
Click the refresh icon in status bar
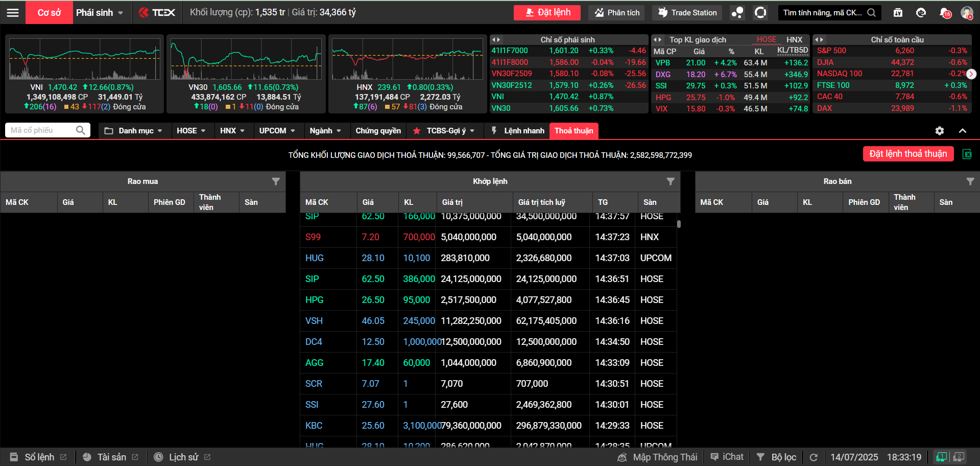coord(814,457)
